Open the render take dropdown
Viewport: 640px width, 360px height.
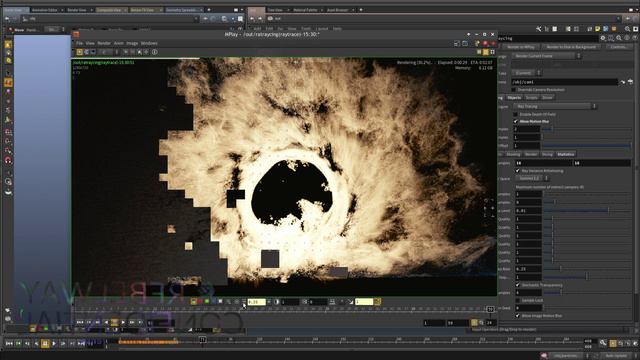[527, 73]
